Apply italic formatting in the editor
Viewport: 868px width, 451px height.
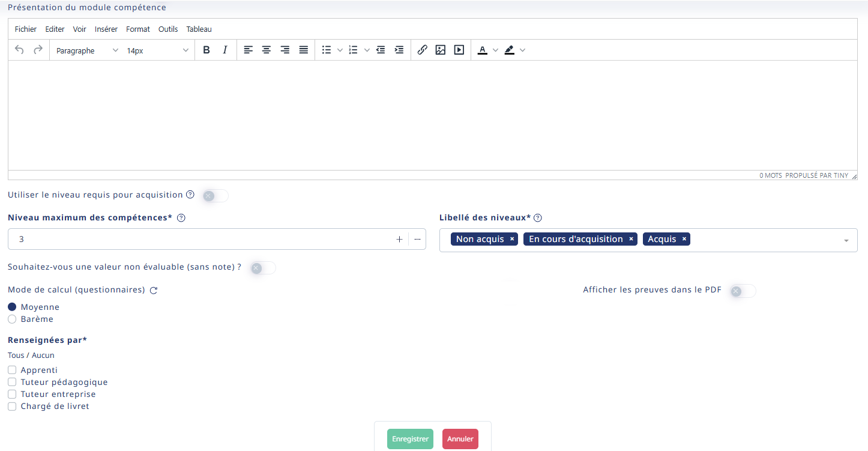[225, 50]
